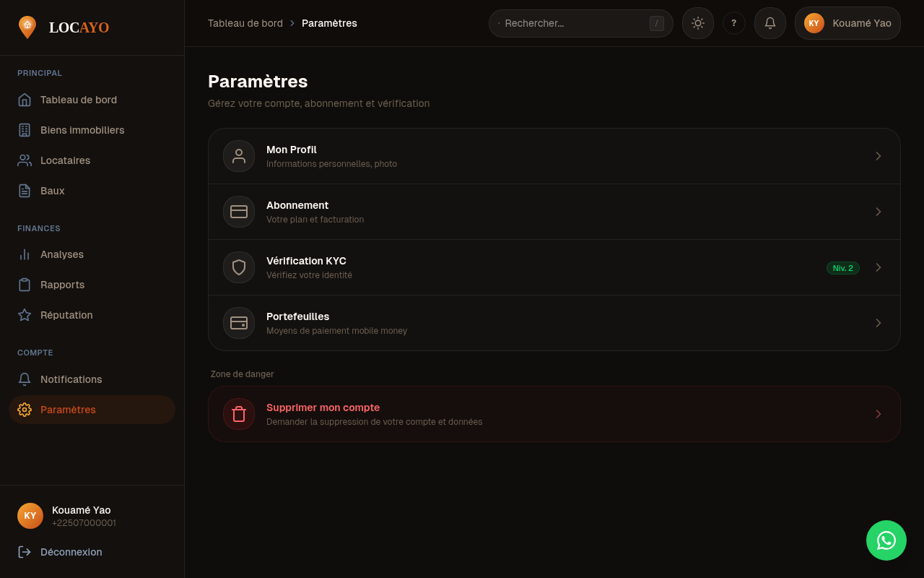Click the shield icon for KYC verification
The width and height of the screenshot is (924, 578).
(239, 267)
